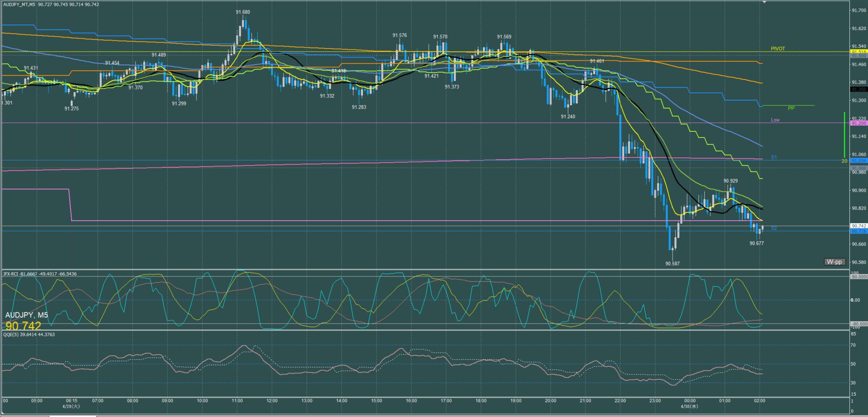Click the large yellow 90.742 price display

23,326
